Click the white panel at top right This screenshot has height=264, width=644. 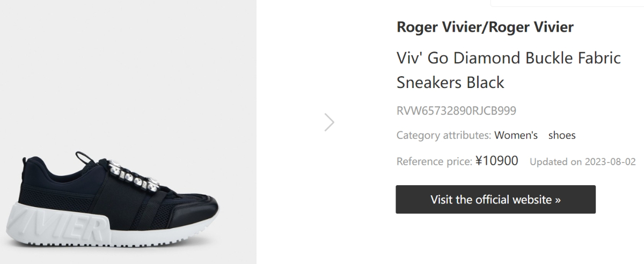click(x=567, y=3)
